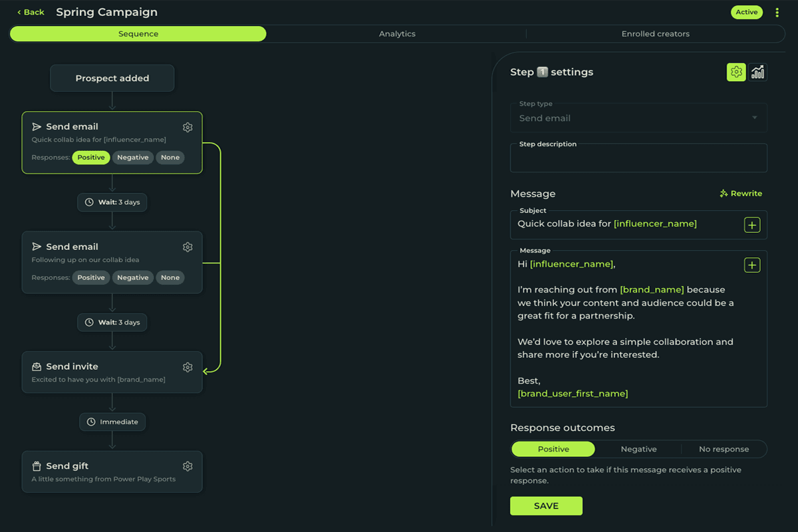Select Negative in Response outcomes

point(638,449)
